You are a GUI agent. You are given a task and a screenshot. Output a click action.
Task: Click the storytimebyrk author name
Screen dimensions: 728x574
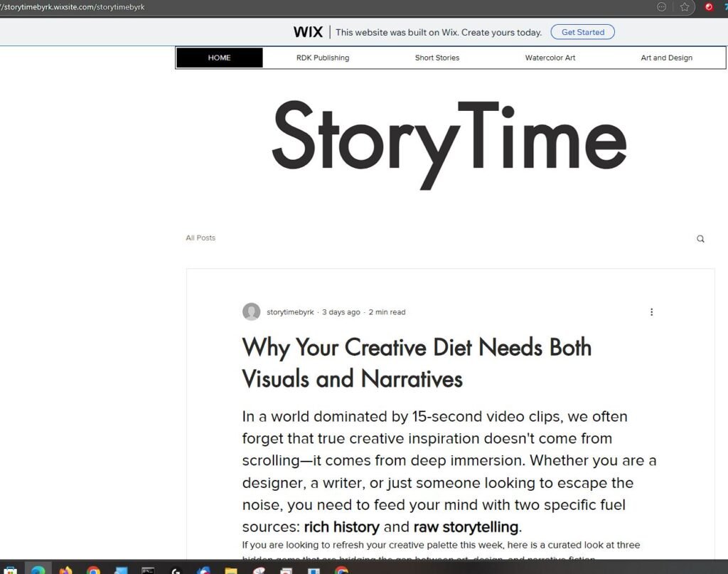[290, 312]
